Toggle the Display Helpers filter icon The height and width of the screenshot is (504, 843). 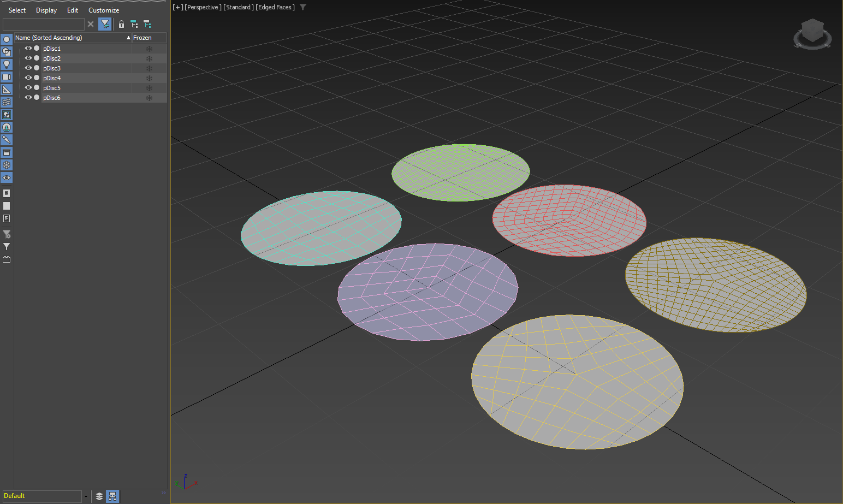click(x=7, y=90)
